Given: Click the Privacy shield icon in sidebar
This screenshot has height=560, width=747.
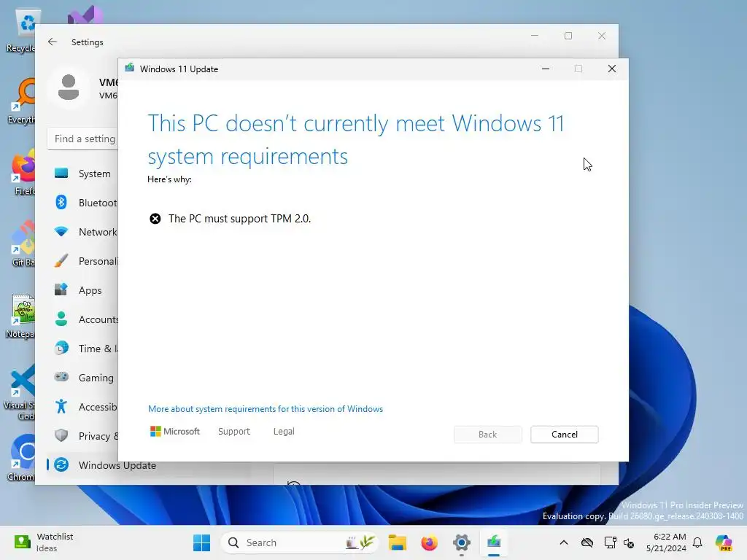Looking at the screenshot, I should point(61,435).
